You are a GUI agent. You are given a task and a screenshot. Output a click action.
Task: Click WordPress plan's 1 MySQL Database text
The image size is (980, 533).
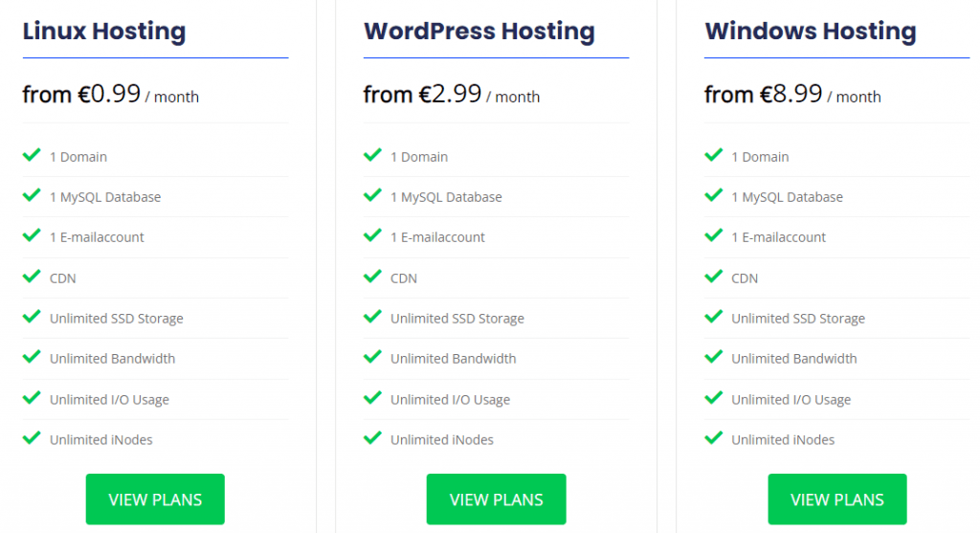(446, 197)
